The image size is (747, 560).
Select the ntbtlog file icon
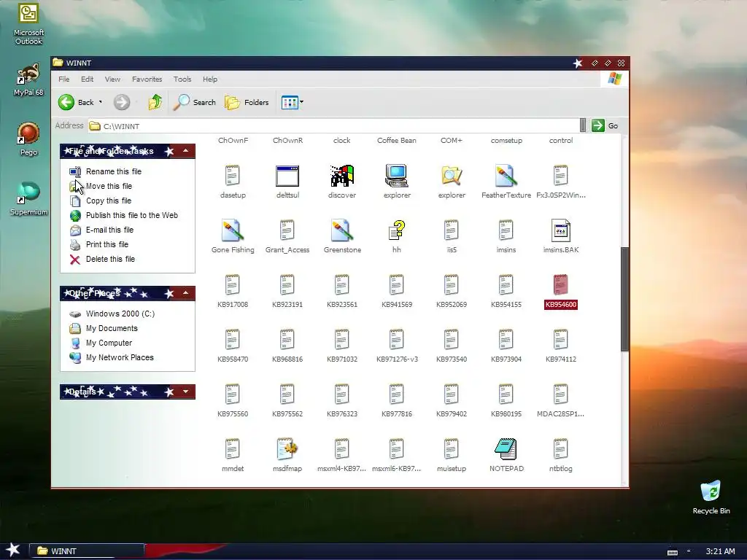click(x=561, y=449)
